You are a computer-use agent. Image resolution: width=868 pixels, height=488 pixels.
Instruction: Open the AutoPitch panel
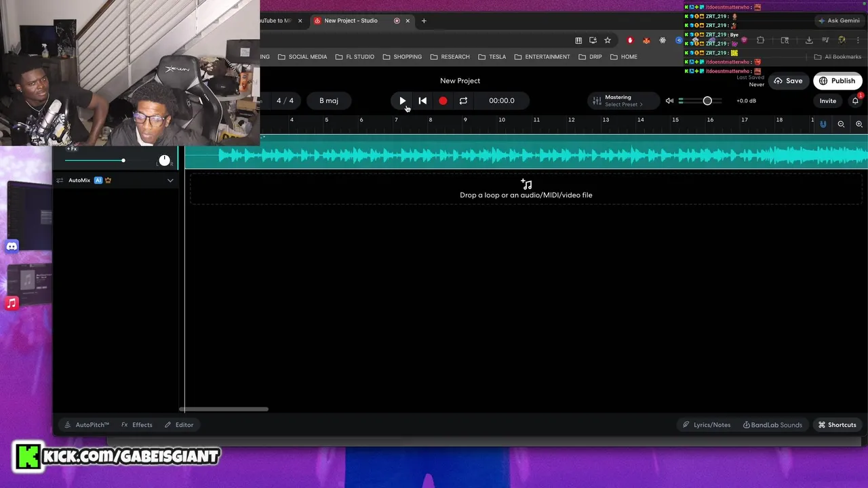tap(86, 425)
